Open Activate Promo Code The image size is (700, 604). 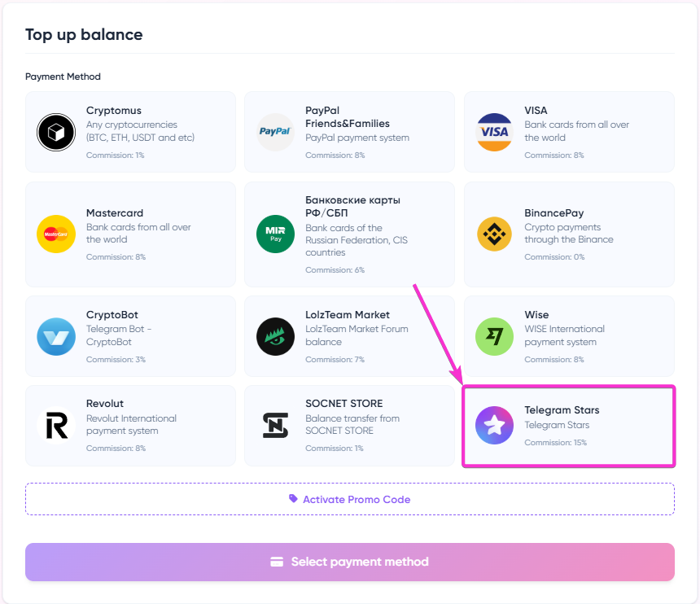tap(349, 499)
